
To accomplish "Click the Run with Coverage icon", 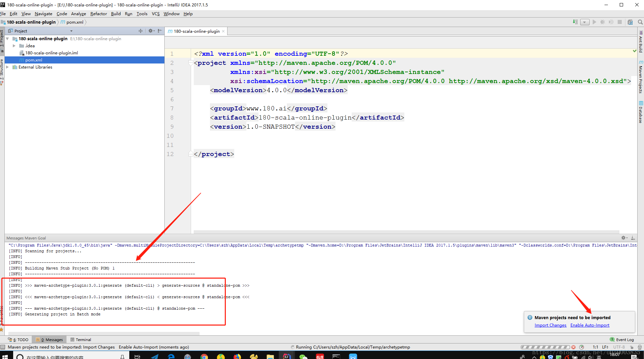I will click(x=611, y=22).
